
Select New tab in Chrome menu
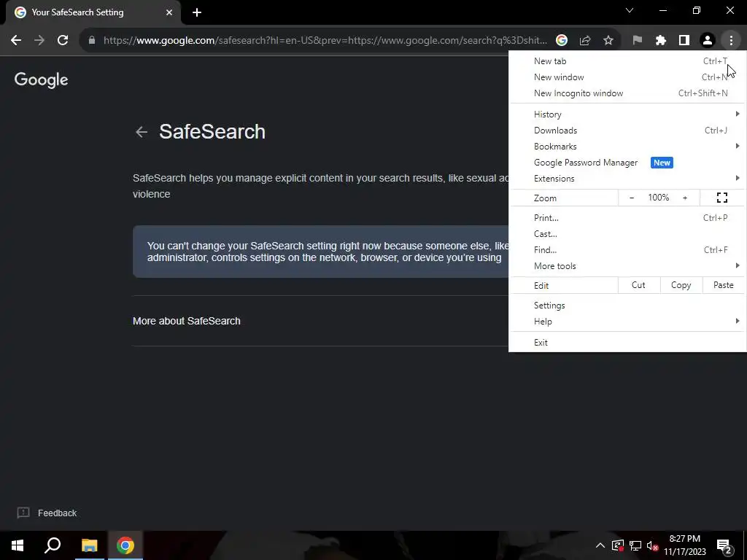pyautogui.click(x=627, y=61)
